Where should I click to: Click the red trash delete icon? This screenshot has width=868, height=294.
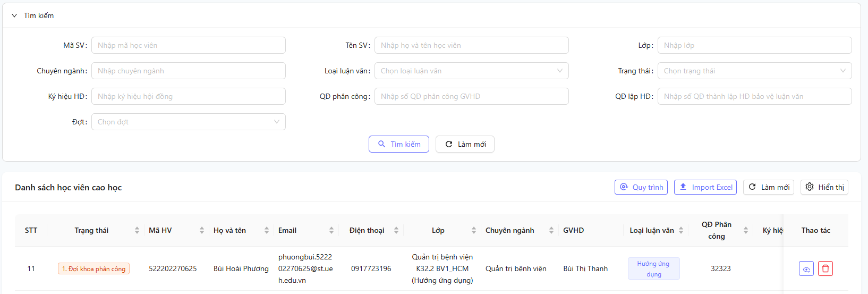pos(825,268)
